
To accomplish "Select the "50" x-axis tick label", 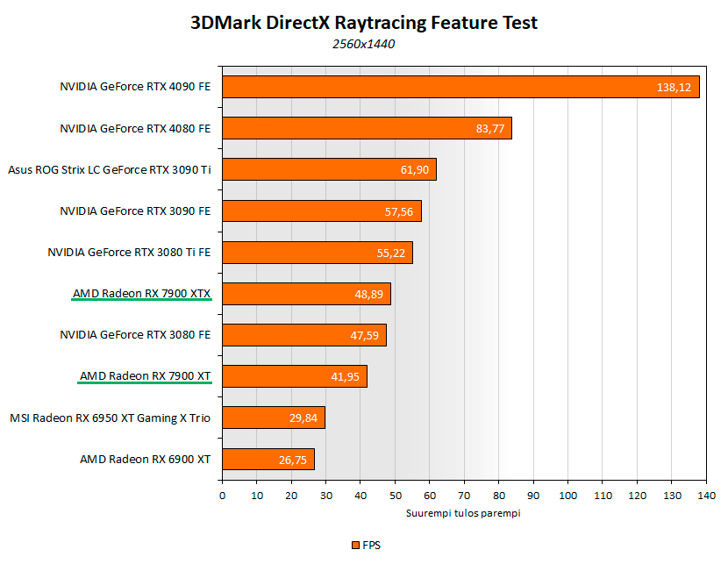I will (x=395, y=496).
